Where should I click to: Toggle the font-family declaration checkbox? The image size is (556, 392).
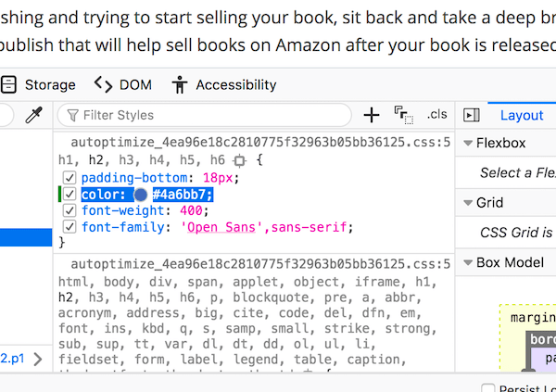pos(69,227)
